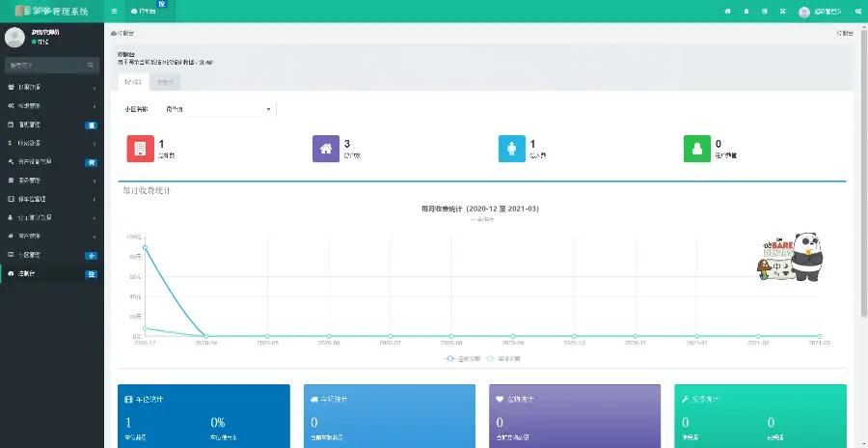868x448 pixels.
Task: Click the film icon on 车位统计 card
Action: point(129,399)
